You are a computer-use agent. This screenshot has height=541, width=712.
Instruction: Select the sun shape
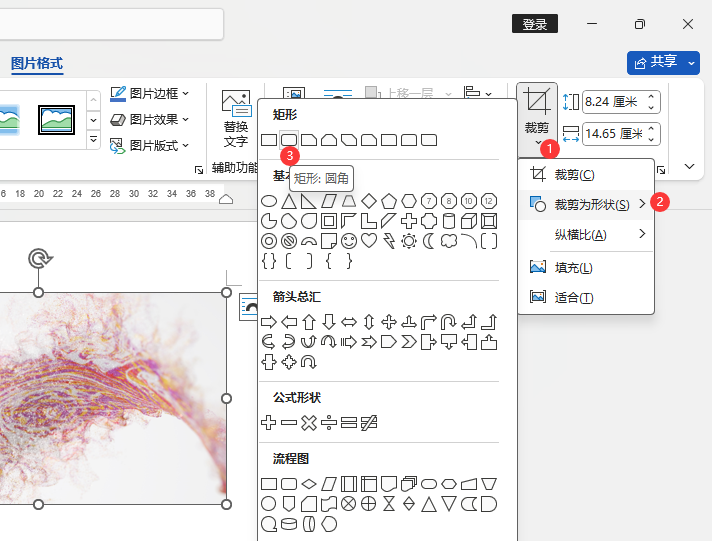[x=409, y=241]
